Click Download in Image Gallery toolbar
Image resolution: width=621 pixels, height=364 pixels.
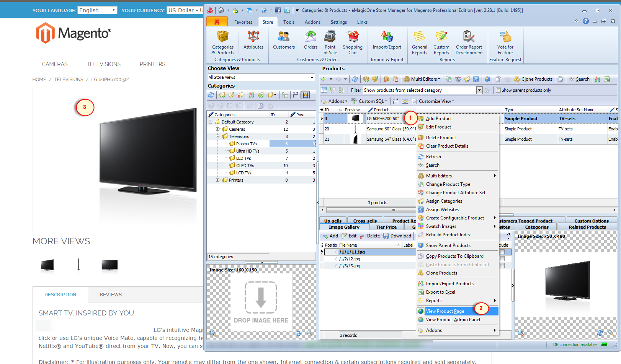[397, 236]
